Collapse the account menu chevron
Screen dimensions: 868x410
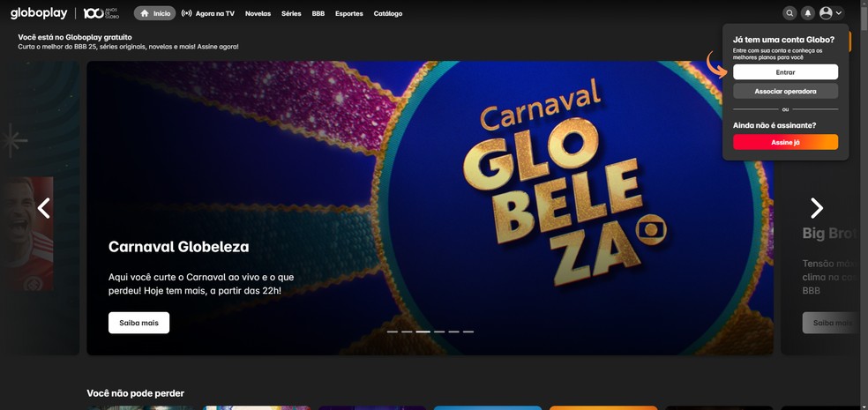(839, 13)
